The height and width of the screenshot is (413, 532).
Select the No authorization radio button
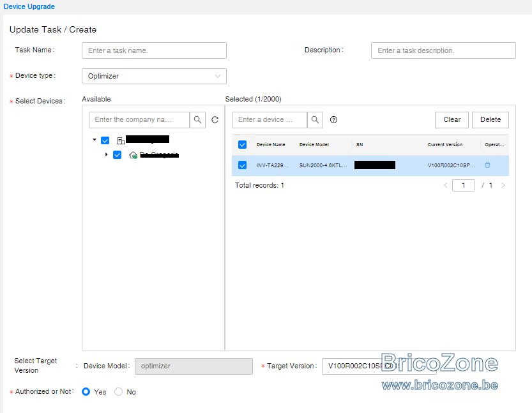(x=118, y=392)
